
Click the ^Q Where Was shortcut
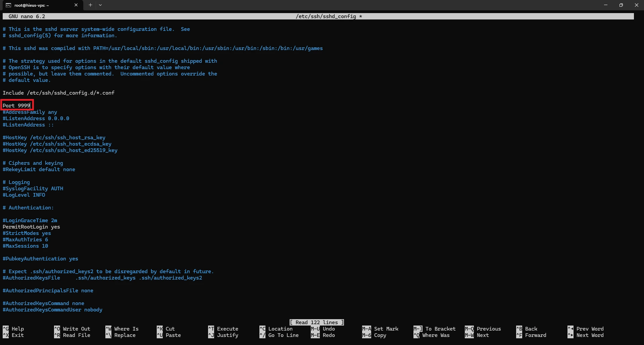[x=432, y=335]
